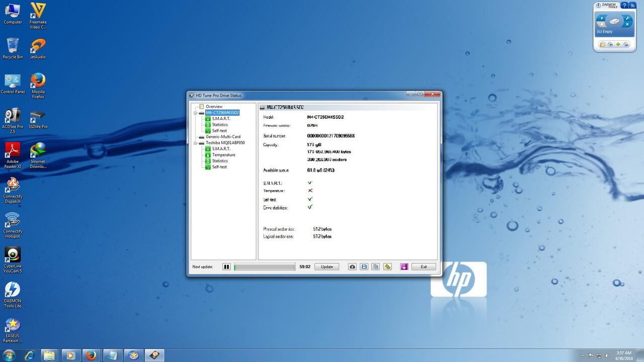Screen dimensions: 644x362
Task: Open S.M.A.R.T. under Toshiba MQ01ABF050
Action: [x=221, y=149]
